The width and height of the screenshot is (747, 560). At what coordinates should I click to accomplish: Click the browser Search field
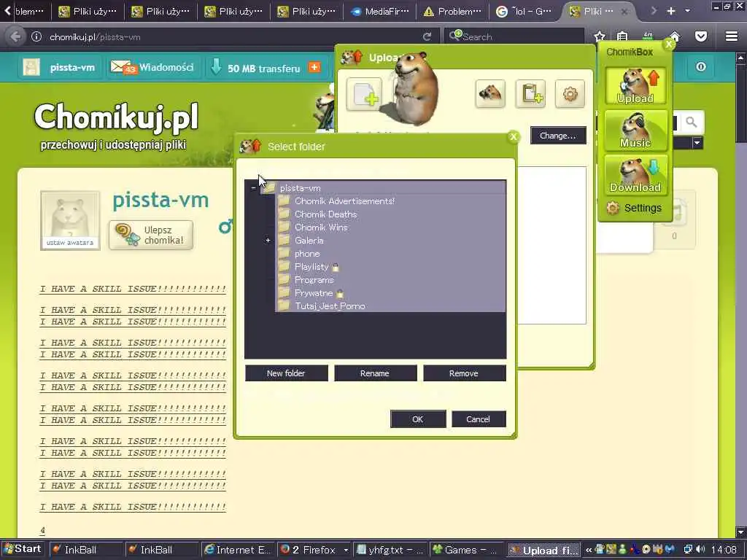click(514, 36)
